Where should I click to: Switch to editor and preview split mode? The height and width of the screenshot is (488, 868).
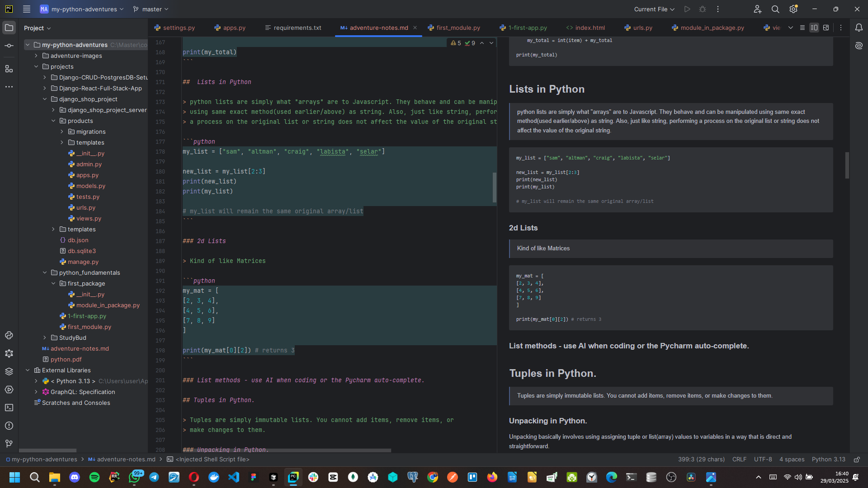[x=814, y=28]
